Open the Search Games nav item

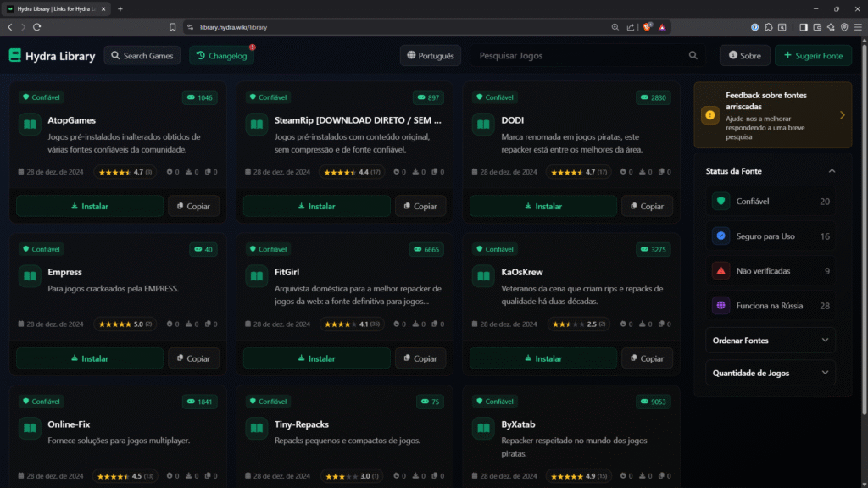click(x=142, y=56)
